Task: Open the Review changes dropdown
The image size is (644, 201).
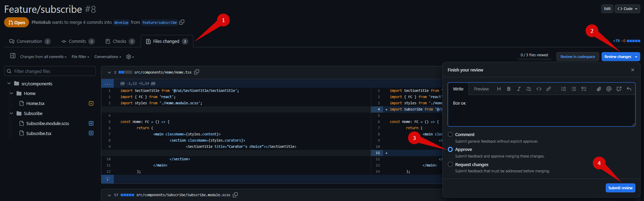Action: [x=621, y=57]
